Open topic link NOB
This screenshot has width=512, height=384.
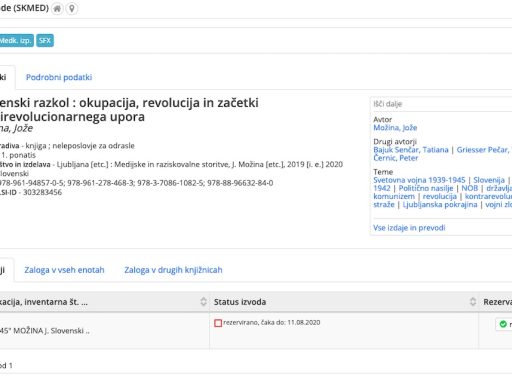(470, 188)
